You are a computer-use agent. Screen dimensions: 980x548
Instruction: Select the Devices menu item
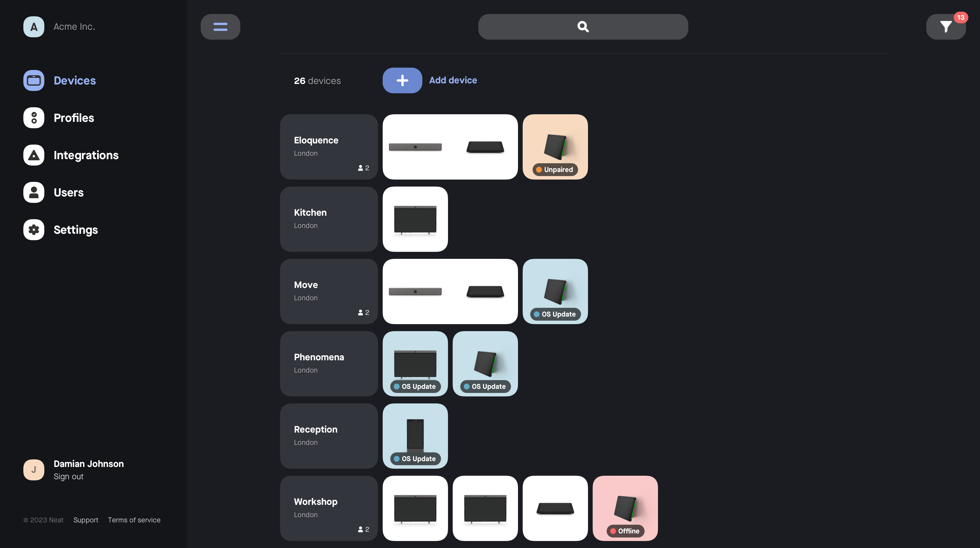coord(75,80)
